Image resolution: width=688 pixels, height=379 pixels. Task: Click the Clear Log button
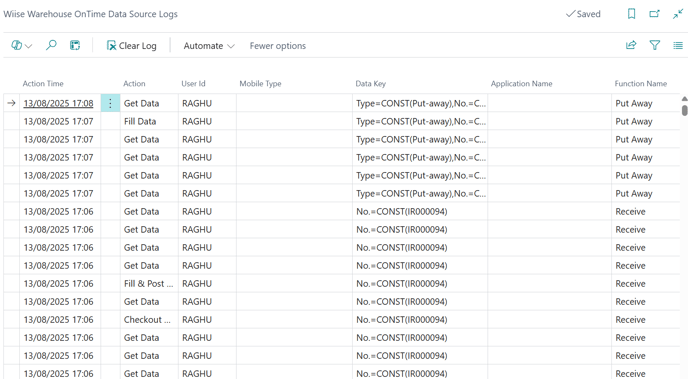click(131, 46)
